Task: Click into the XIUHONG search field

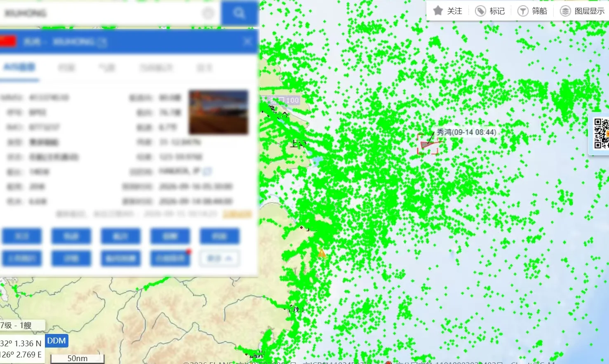Action: click(103, 13)
